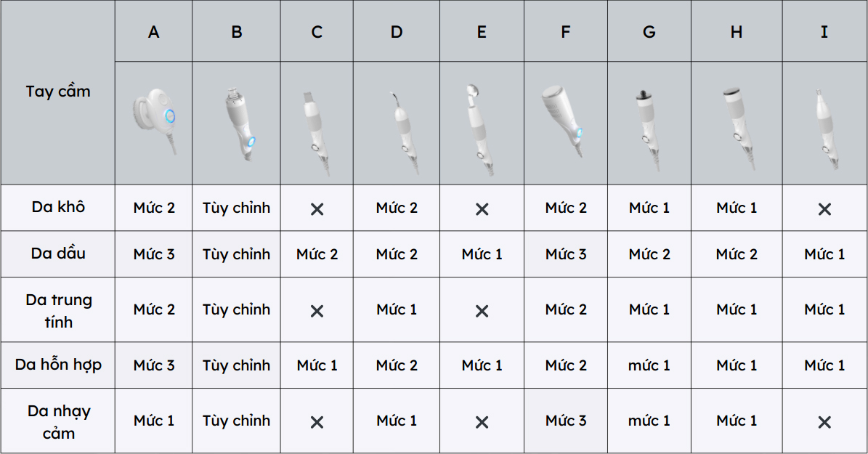Click "Mức 3" cell for Da nhạy cảm
Screen dimensions: 868x454
[566, 421]
